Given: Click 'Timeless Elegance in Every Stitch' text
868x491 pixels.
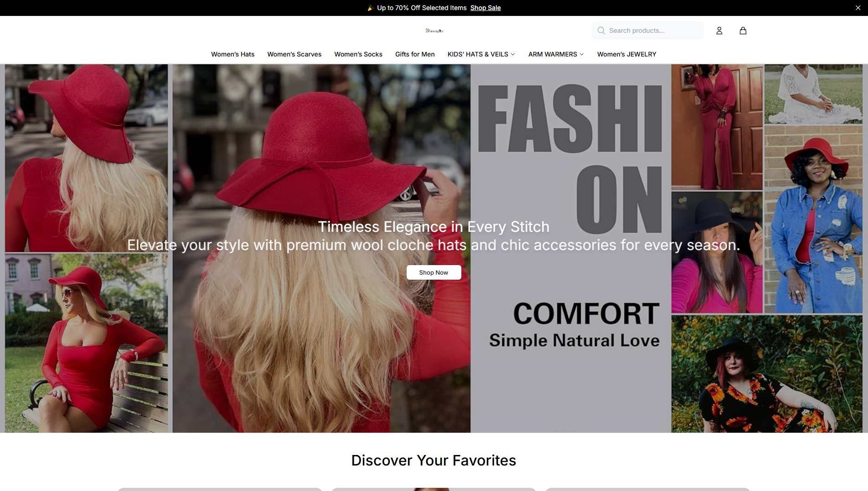Looking at the screenshot, I should [x=434, y=227].
